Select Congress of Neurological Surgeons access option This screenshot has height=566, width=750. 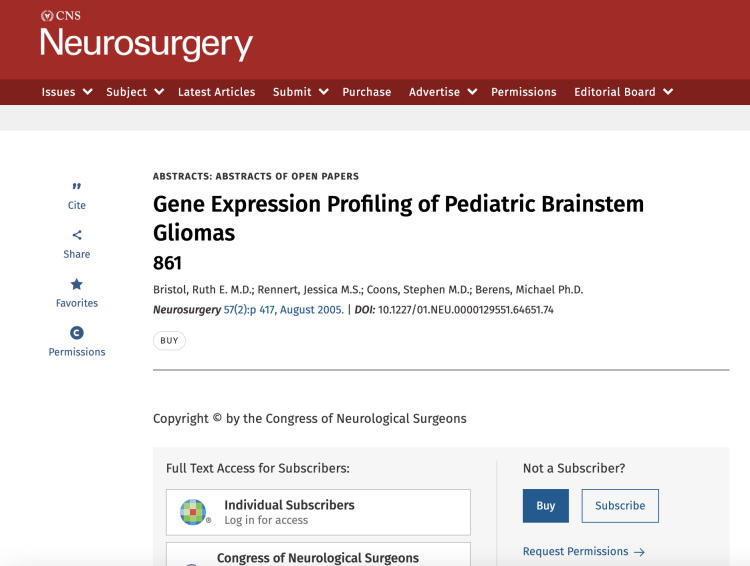(318, 556)
